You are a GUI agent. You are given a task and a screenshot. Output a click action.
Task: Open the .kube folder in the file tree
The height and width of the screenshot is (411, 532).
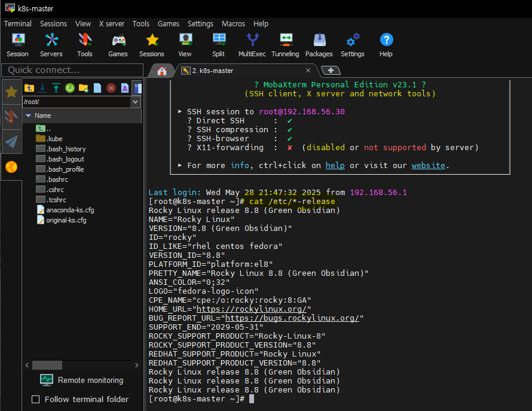[54, 139]
